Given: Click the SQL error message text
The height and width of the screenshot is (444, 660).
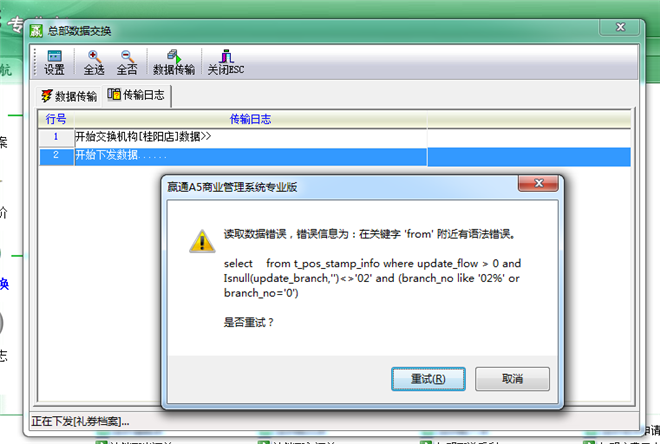Looking at the screenshot, I should pyautogui.click(x=372, y=278).
